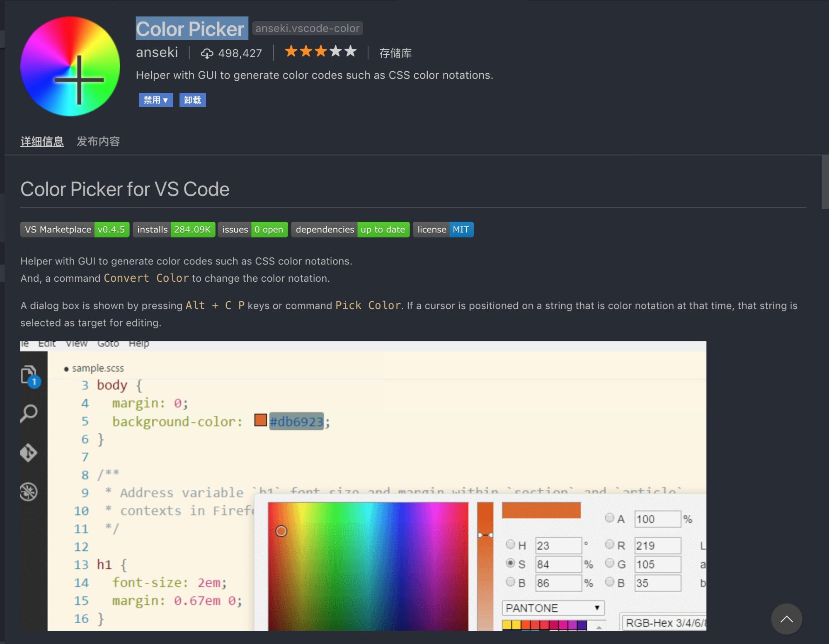Click the saturation field showing 84
829x644 pixels.
559,564
